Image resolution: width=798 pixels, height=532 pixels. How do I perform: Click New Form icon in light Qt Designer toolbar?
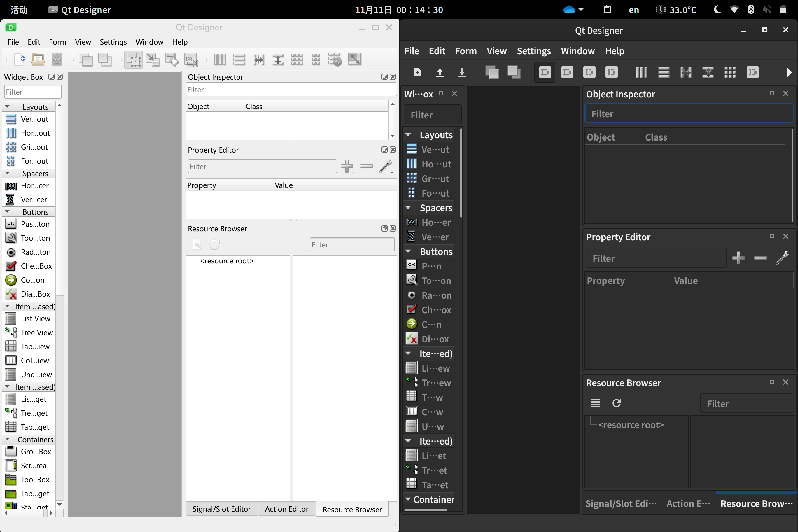tap(20, 60)
